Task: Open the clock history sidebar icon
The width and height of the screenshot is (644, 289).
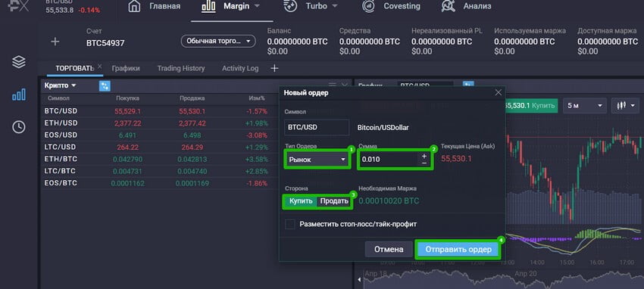Action: coord(19,127)
